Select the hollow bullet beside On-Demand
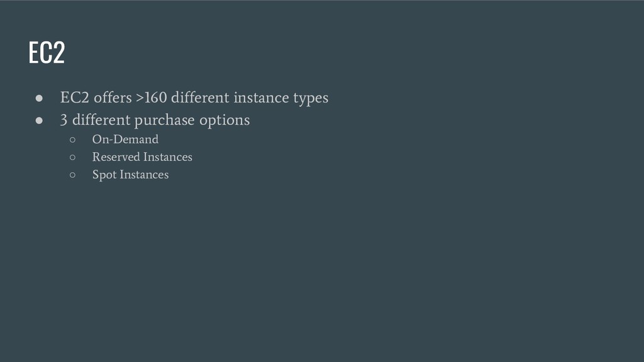This screenshot has height=362, width=644. (73, 140)
